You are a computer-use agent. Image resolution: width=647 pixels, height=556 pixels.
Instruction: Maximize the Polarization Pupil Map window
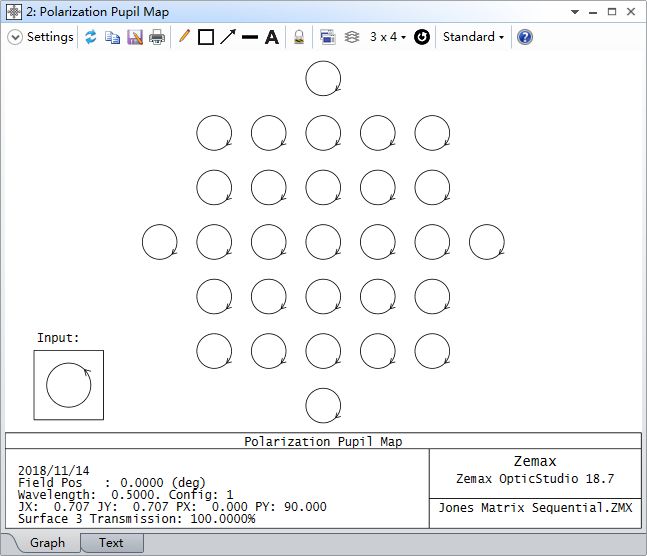coord(612,12)
